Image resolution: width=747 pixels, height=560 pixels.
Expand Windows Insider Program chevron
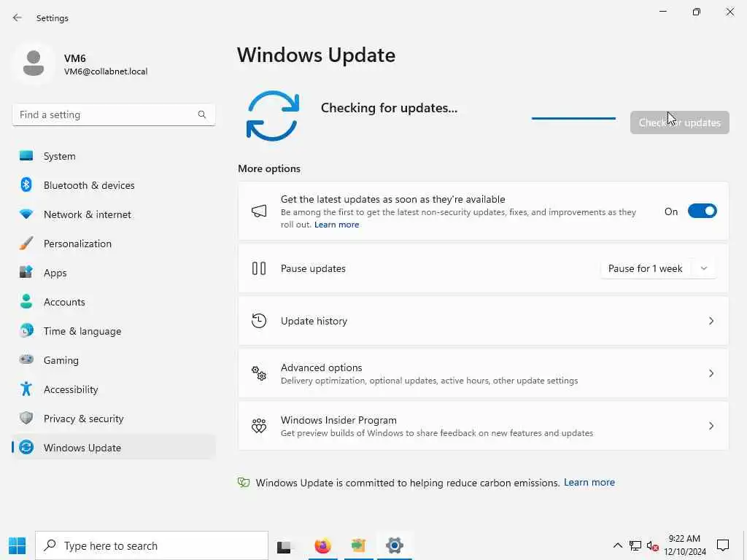[711, 426]
